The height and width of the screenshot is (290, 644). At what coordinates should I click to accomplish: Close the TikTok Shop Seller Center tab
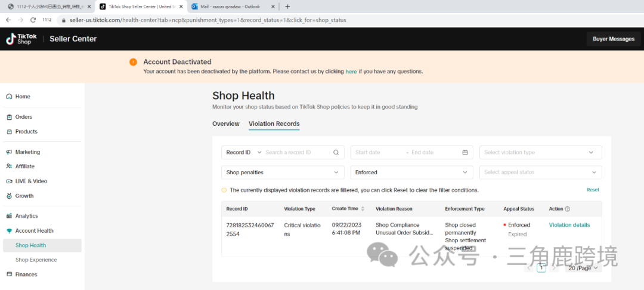181,7
